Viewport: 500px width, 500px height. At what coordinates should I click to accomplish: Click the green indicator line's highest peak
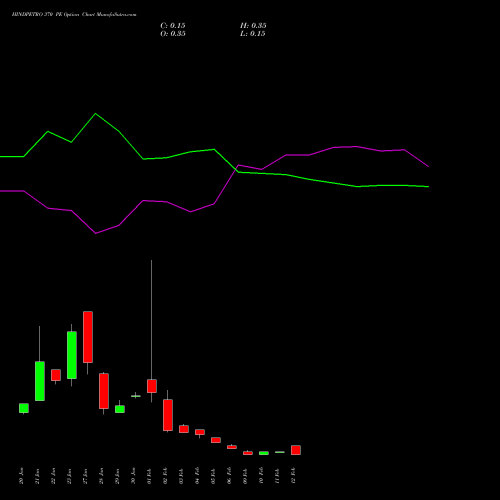(x=96, y=114)
